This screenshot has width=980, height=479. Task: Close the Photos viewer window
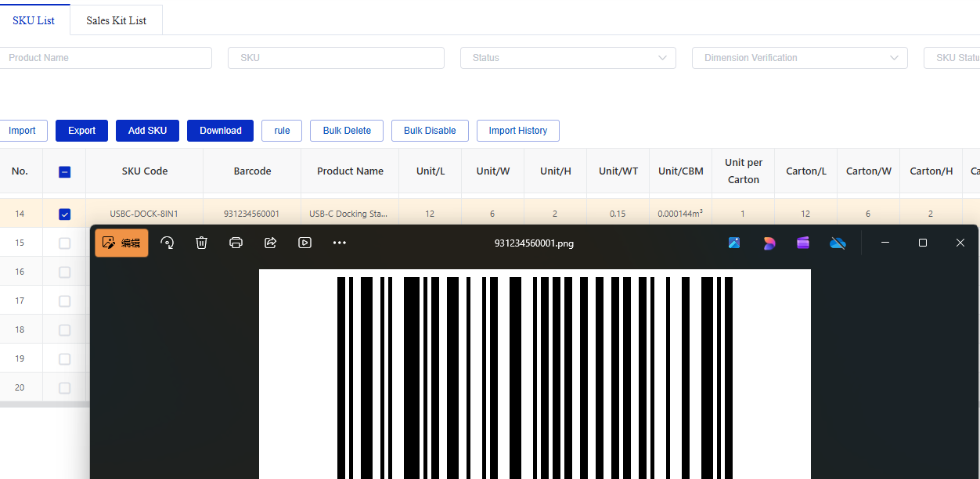(x=960, y=243)
